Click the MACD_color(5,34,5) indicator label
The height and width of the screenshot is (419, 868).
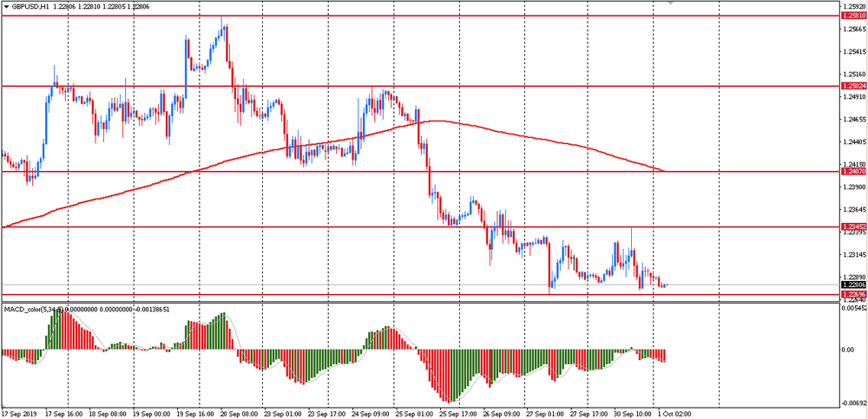(x=33, y=310)
